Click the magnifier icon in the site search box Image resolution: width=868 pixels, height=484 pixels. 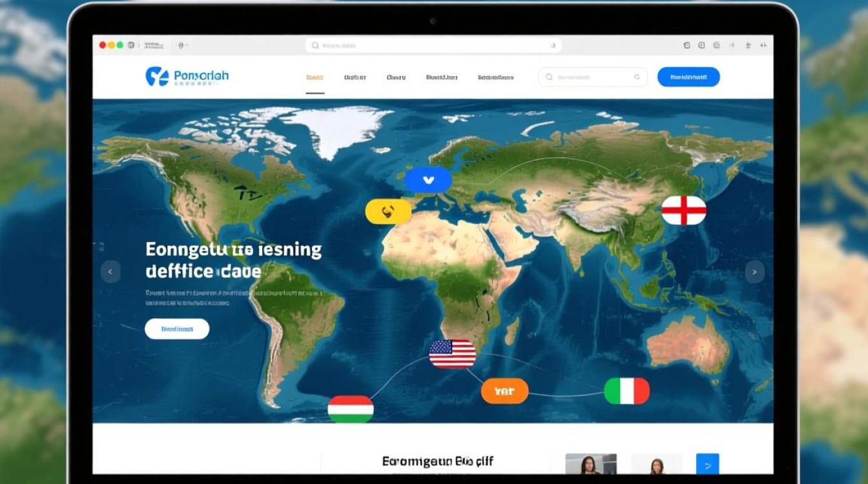549,77
